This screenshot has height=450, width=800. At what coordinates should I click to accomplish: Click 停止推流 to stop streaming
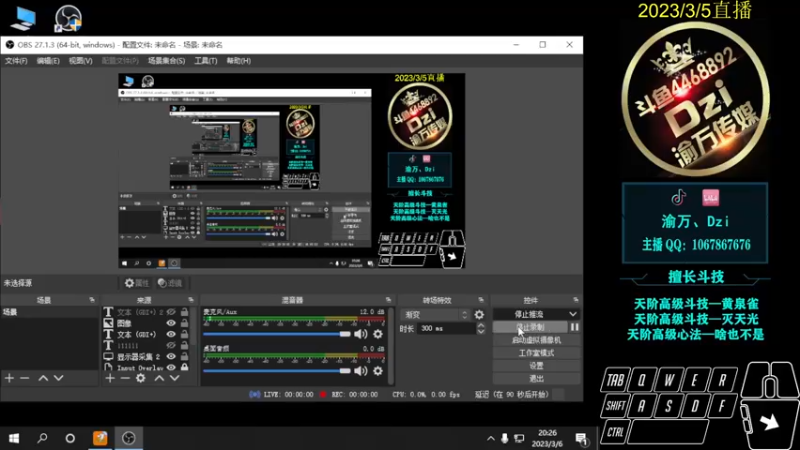click(530, 314)
